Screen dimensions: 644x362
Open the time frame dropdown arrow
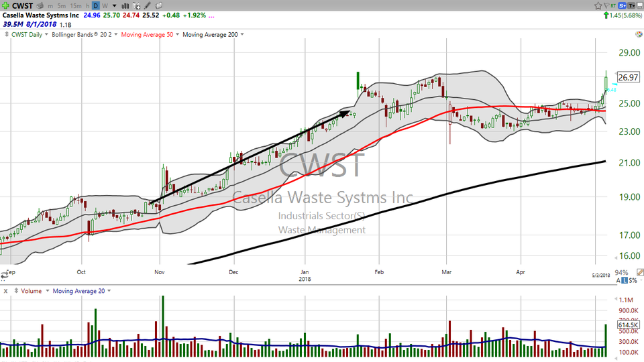click(x=114, y=6)
